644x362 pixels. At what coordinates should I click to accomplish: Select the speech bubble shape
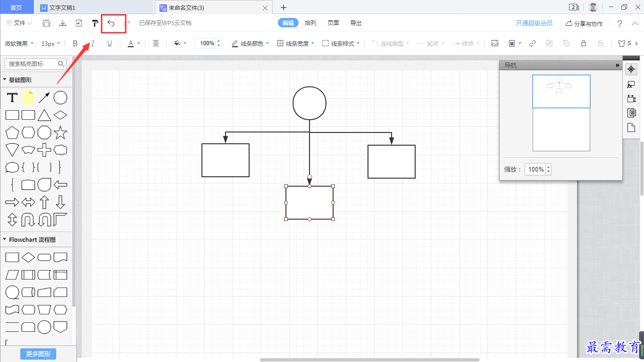click(12, 167)
